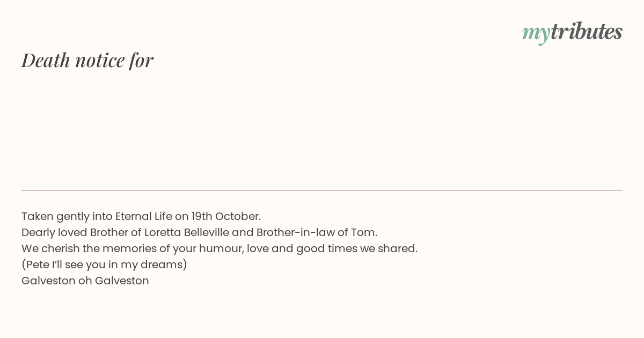Viewport: 644px width, 338px height.
Task: Click the "Death notice for" heading
Action: click(x=87, y=60)
